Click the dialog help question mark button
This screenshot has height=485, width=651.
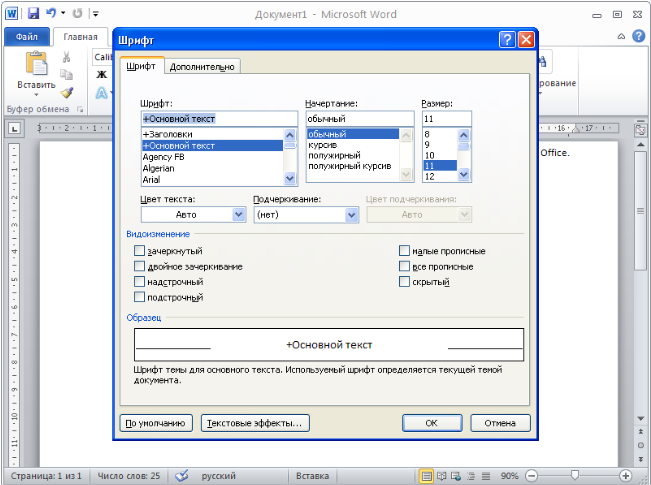507,40
